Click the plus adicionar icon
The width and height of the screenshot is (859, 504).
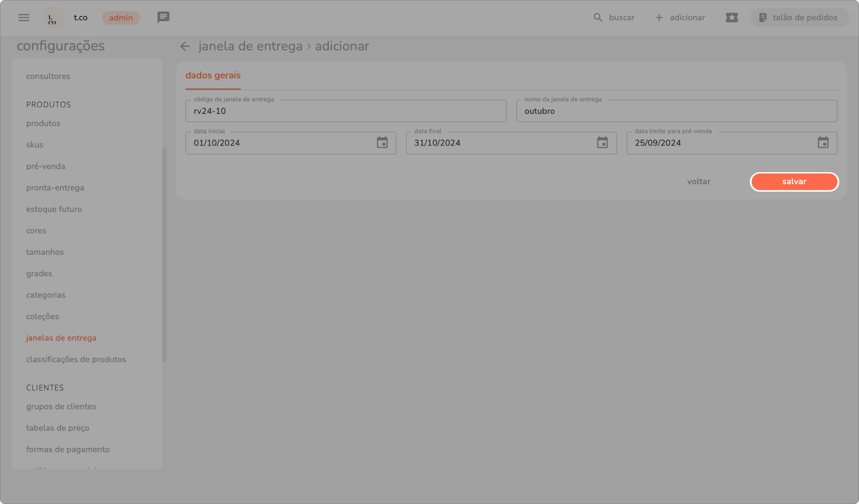pos(659,17)
